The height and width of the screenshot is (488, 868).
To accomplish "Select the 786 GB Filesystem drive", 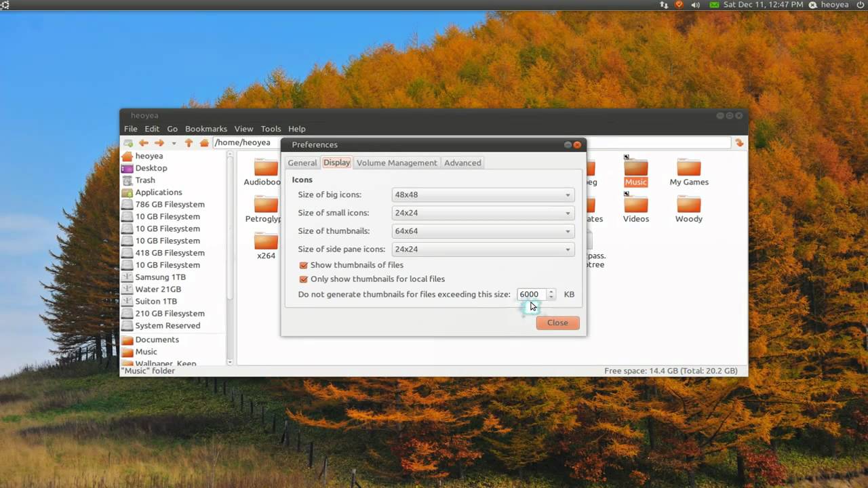I will pos(163,205).
